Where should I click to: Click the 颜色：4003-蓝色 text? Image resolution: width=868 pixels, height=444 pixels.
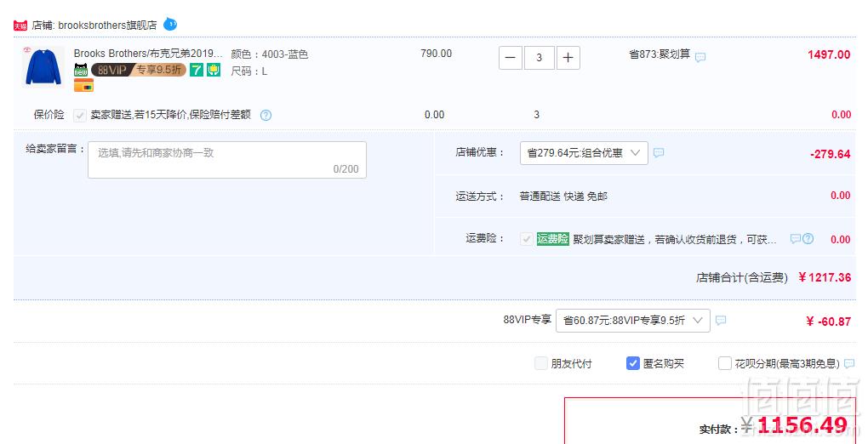click(270, 54)
